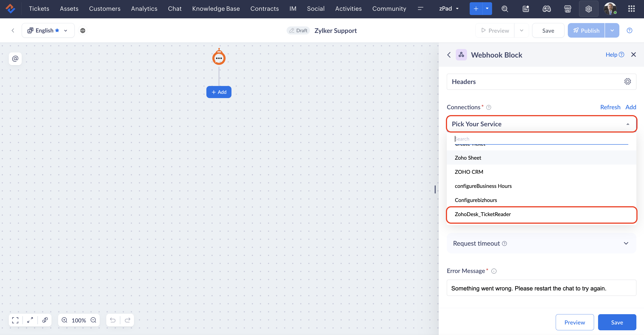Click the link icon in bottom toolbar
644x335 pixels.
tap(45, 320)
